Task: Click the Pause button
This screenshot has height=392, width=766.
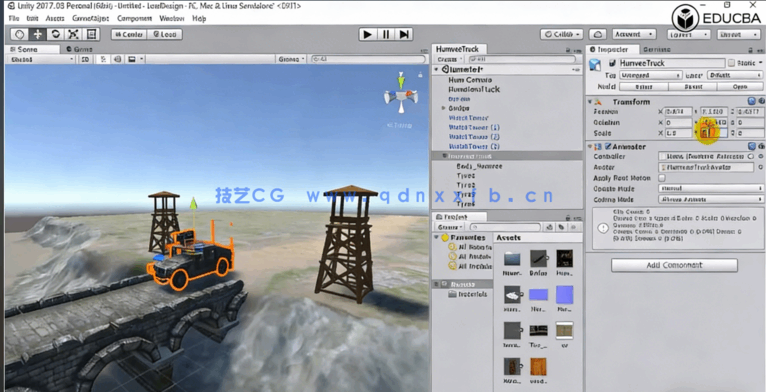Action: [x=386, y=34]
